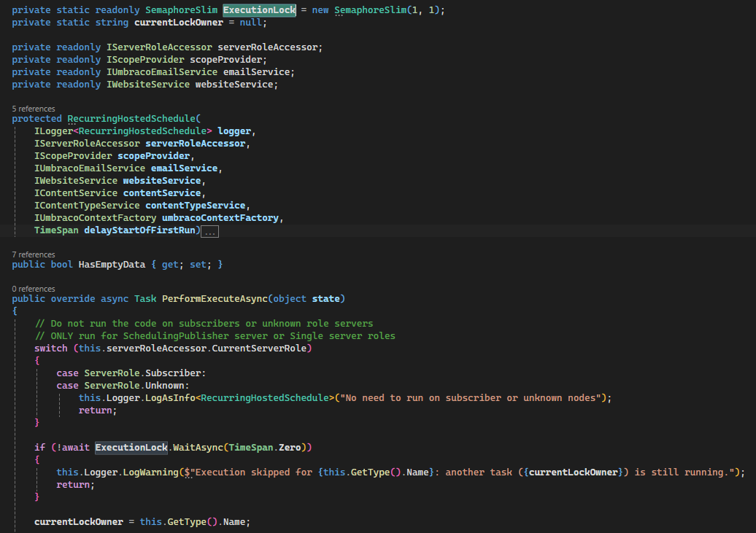The width and height of the screenshot is (756, 533).
Task: Place cursor on the currentLockOwner field declaration
Action: pyautogui.click(x=178, y=23)
